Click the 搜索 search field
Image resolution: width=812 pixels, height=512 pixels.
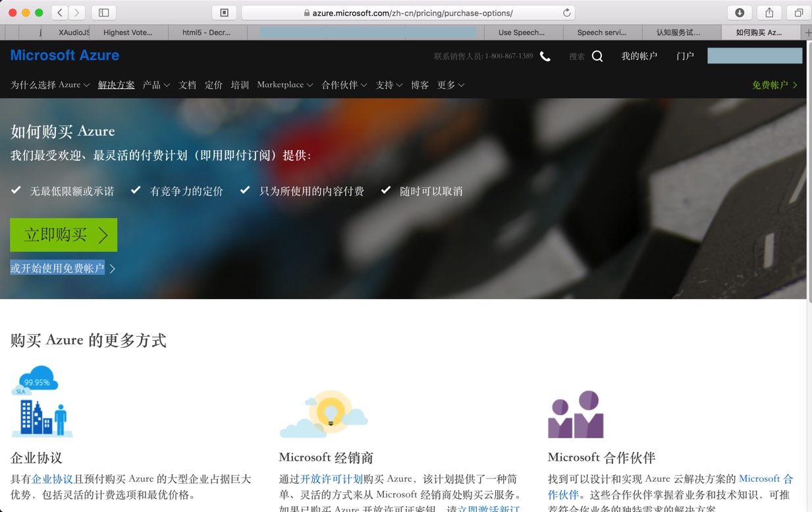[x=578, y=57]
